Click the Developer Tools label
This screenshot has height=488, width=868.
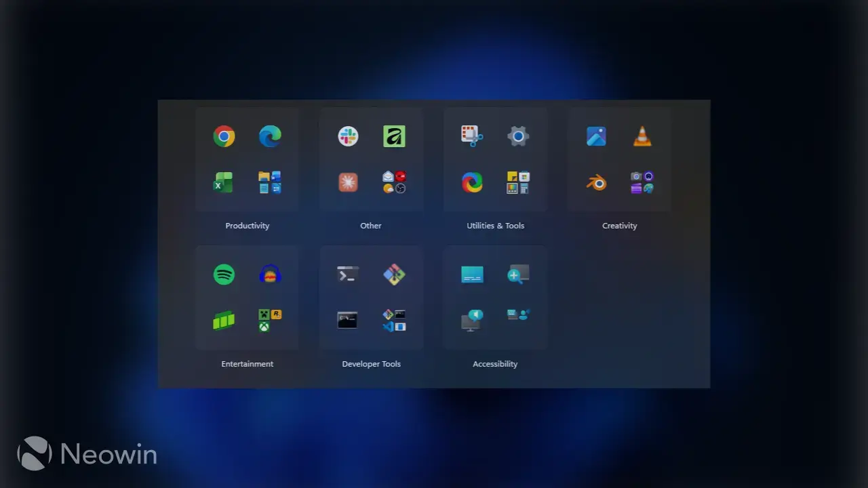(x=372, y=364)
